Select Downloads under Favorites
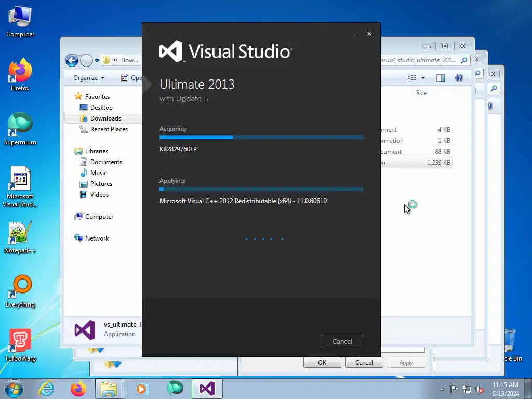 [x=105, y=118]
